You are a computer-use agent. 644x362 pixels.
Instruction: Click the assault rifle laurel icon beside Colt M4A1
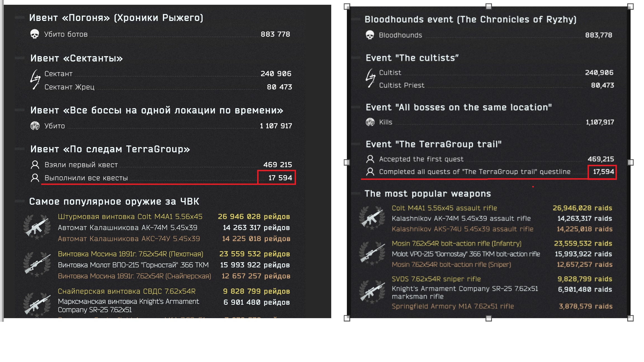point(371,218)
